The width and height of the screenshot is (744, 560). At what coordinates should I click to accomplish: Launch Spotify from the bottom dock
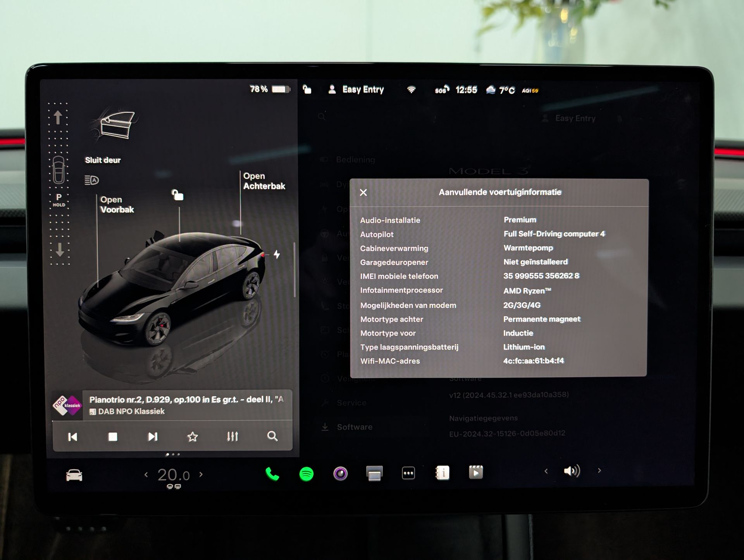pyautogui.click(x=306, y=474)
